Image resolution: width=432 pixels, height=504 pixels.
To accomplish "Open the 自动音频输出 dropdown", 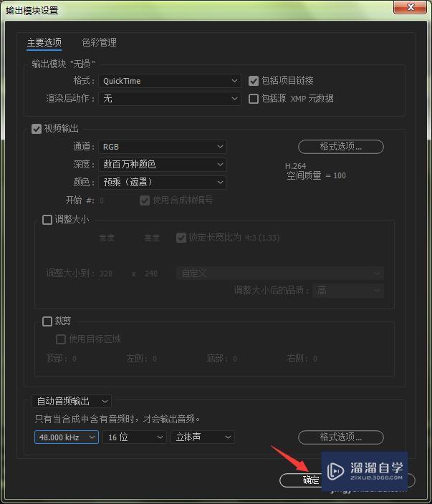I will coord(72,401).
